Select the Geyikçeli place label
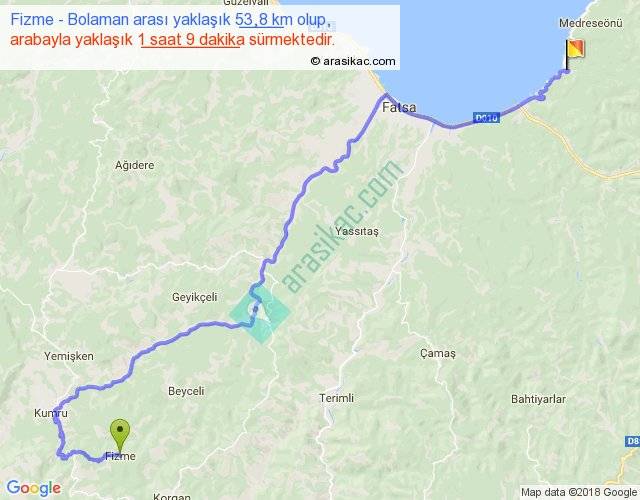Viewport: 640px width, 500px height. point(195,297)
